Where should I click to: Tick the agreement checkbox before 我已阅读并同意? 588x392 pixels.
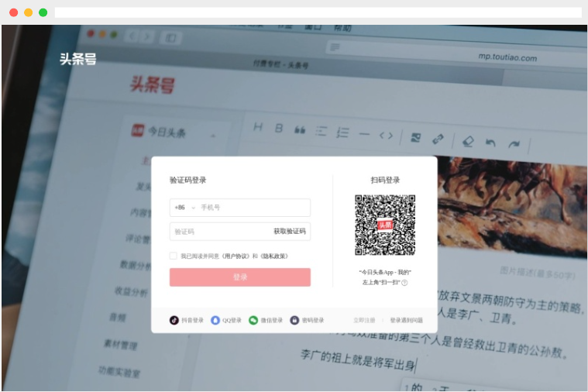coord(174,256)
